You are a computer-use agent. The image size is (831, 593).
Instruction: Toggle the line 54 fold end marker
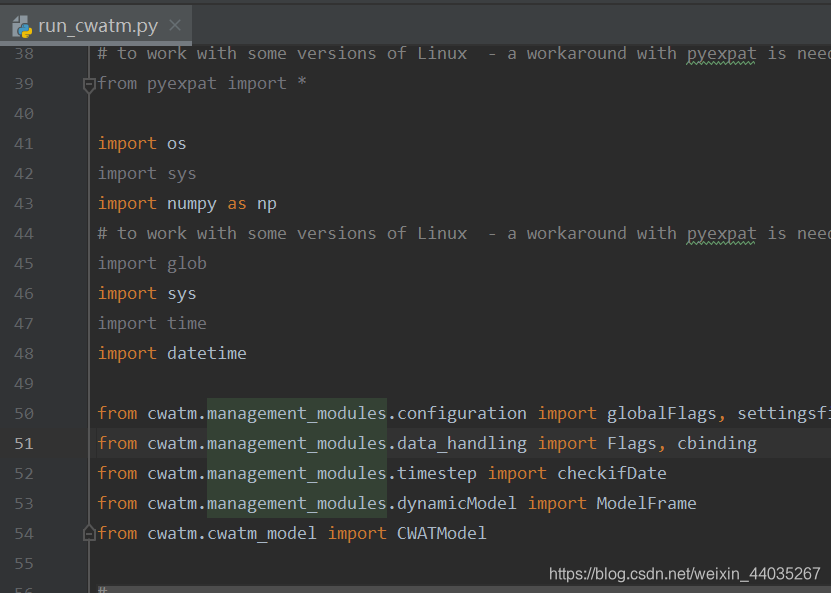click(89, 533)
